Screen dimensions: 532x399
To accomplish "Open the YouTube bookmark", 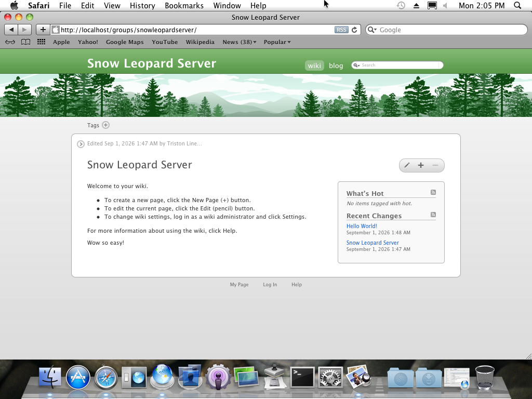I will pyautogui.click(x=165, y=42).
